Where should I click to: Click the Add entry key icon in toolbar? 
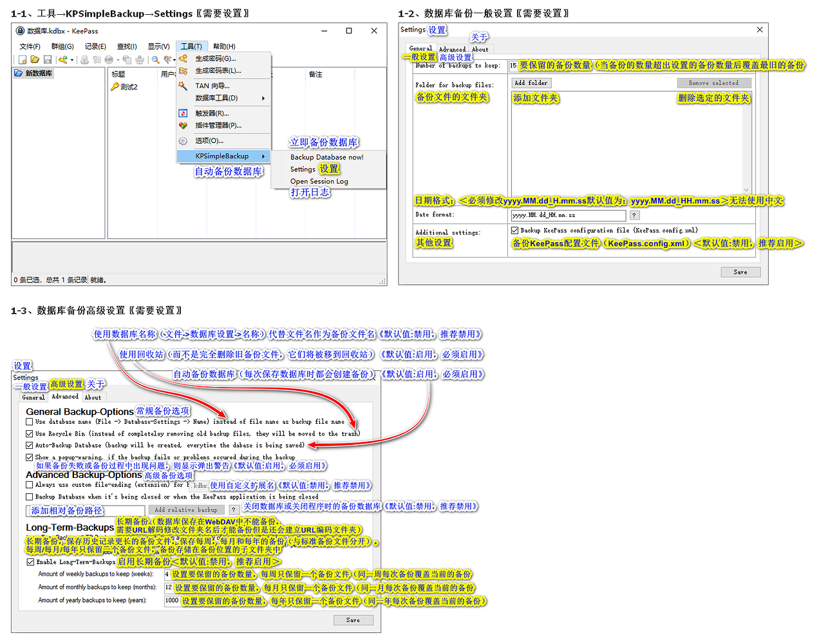tap(62, 60)
